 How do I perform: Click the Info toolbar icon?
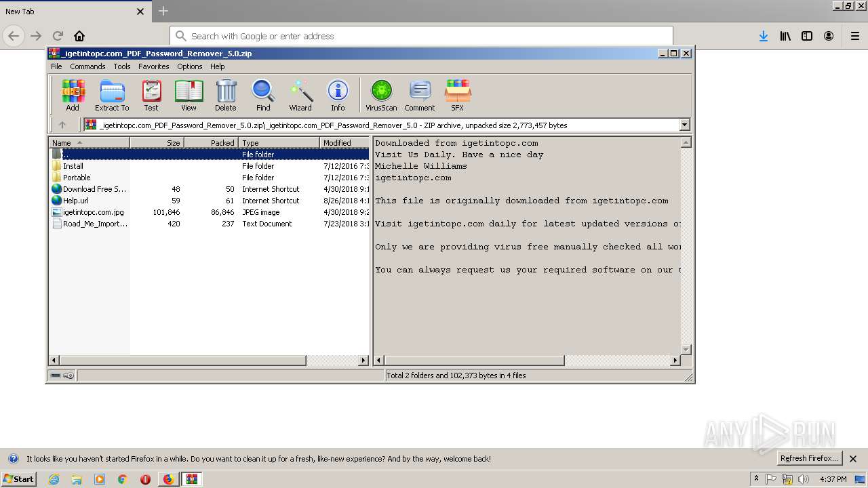[338, 95]
